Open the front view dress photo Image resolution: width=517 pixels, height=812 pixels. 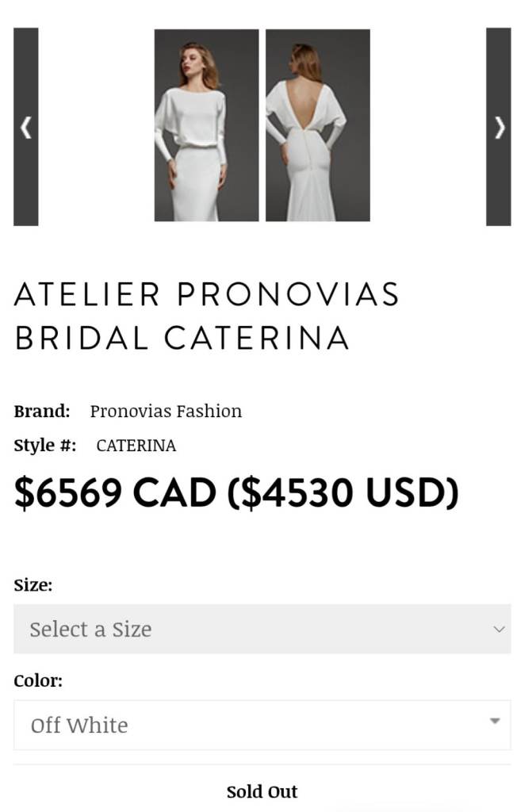tap(206, 125)
